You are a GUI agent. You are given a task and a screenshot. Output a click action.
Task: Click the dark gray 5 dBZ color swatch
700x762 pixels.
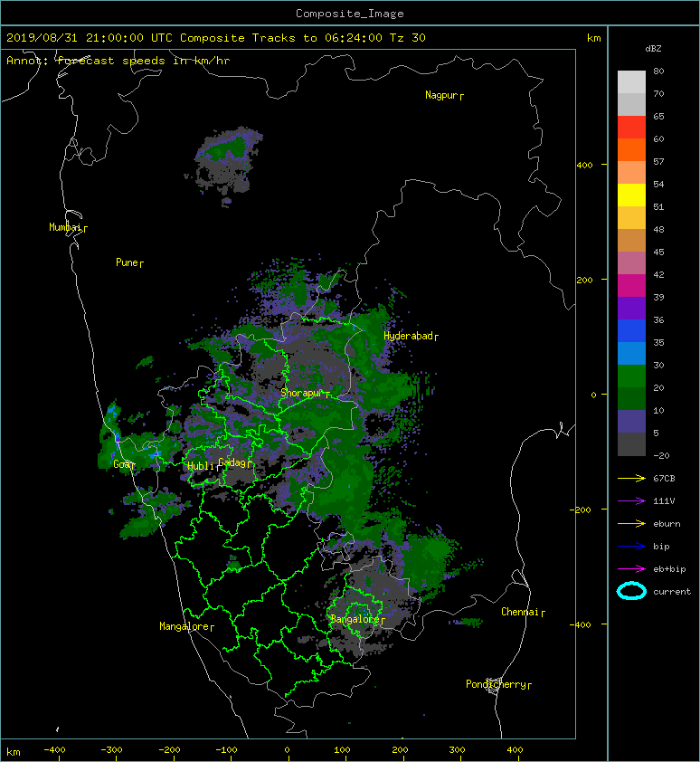631,444
